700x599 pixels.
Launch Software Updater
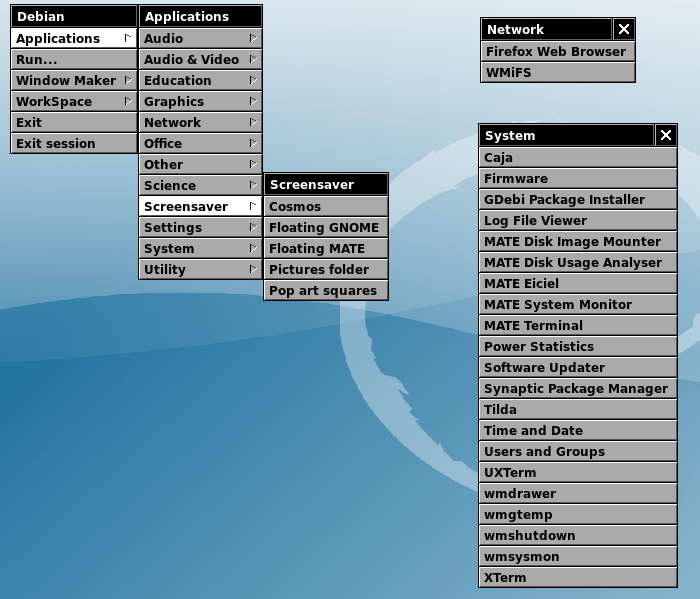tap(578, 367)
